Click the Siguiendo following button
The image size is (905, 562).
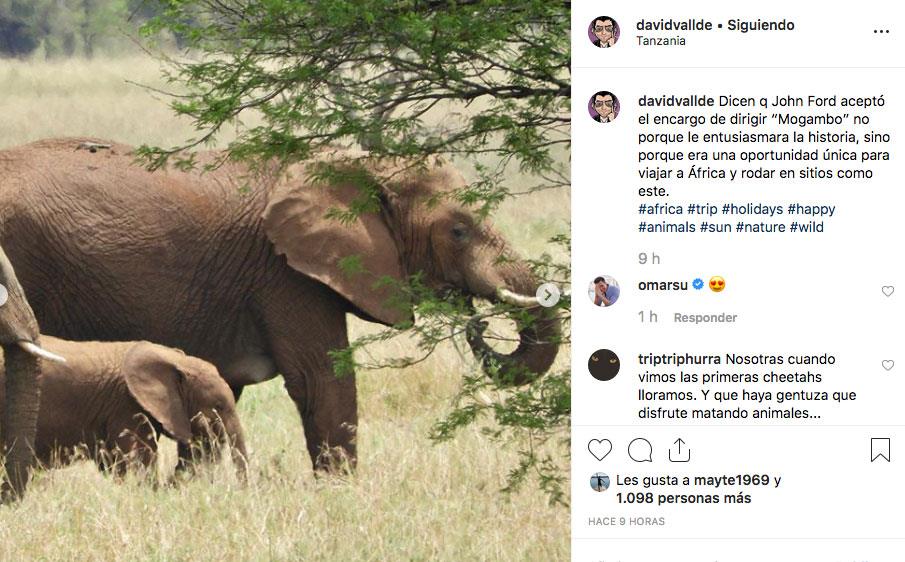(x=759, y=25)
